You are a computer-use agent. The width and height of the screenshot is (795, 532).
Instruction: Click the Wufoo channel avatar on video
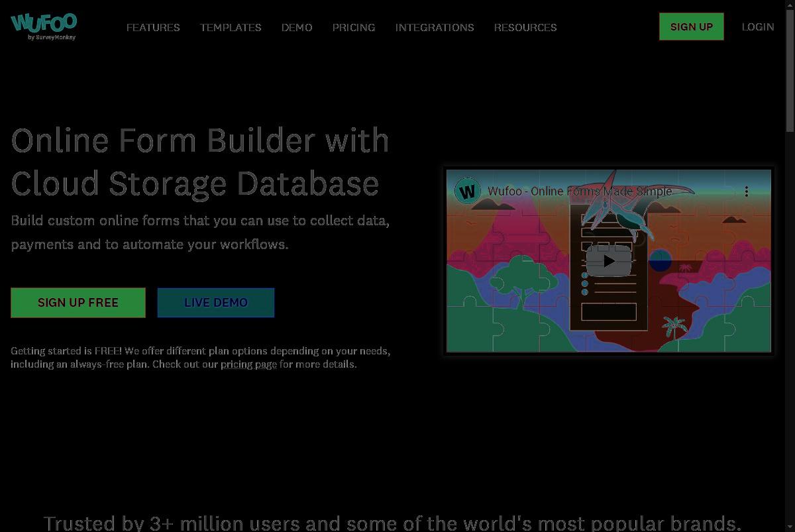pyautogui.click(x=468, y=191)
